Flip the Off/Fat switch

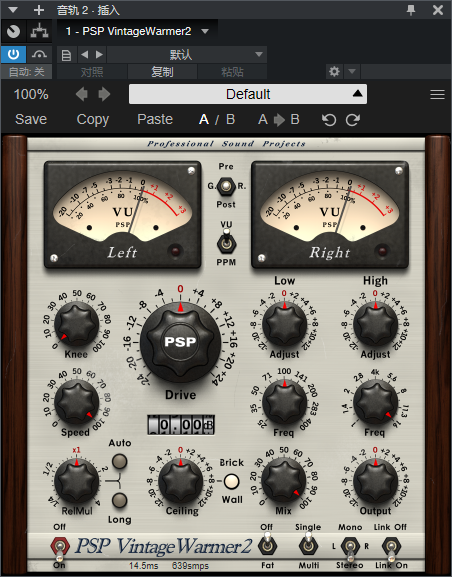pos(268,545)
